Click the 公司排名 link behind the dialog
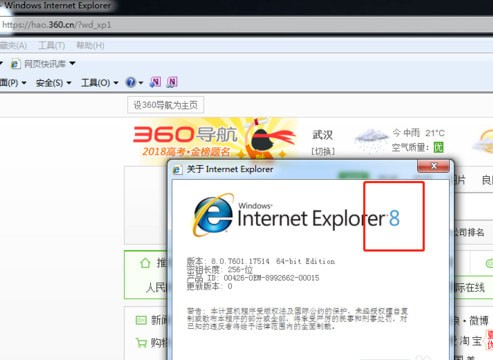This screenshot has height=360, width=493. point(469,232)
